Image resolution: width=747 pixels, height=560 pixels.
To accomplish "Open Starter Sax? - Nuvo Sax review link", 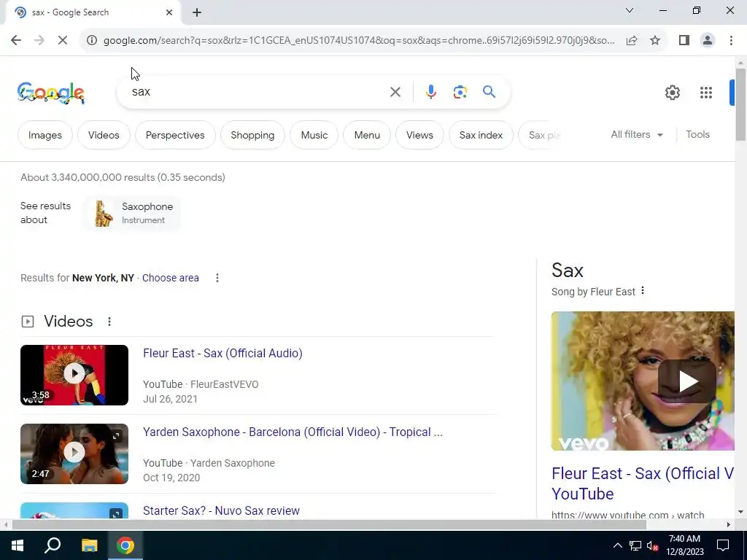I will pos(221,510).
